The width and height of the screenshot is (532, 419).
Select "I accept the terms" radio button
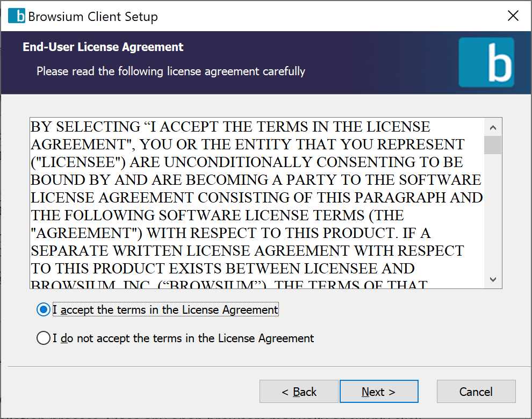pos(44,310)
